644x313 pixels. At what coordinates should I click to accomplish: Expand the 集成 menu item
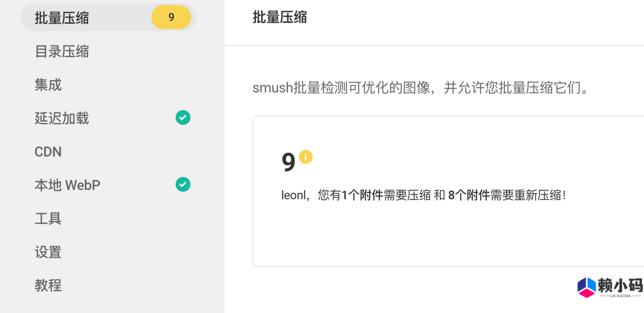tap(48, 85)
